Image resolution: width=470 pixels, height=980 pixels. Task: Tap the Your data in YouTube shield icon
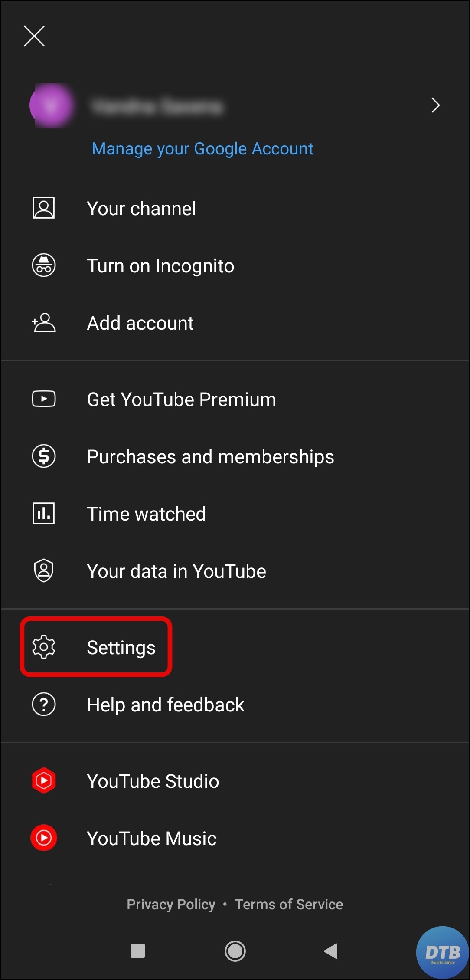44,570
